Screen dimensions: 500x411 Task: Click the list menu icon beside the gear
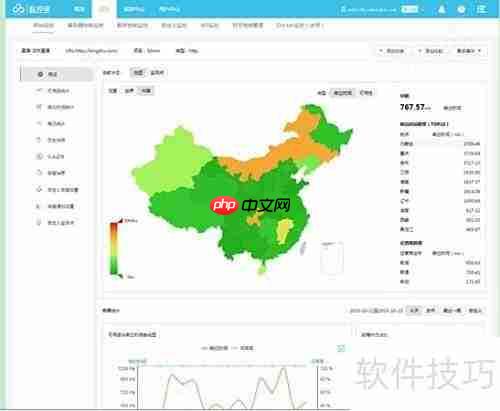[x=482, y=9]
